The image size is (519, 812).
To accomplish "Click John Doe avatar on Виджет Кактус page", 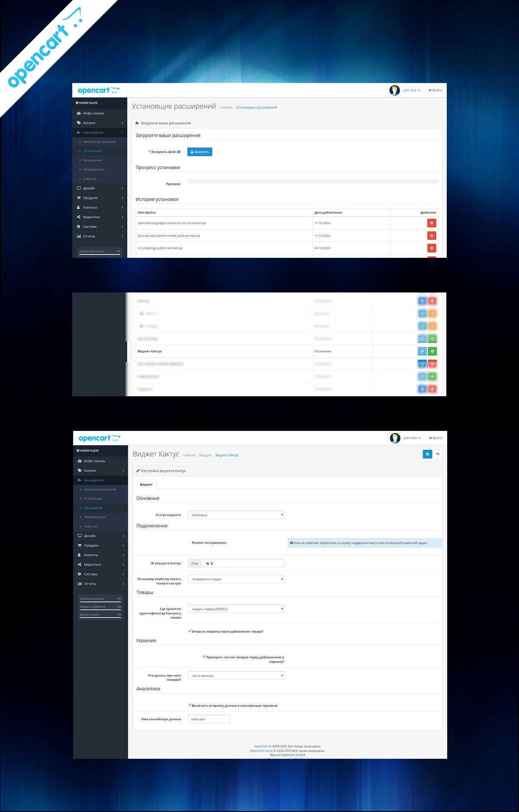I will 395,438.
